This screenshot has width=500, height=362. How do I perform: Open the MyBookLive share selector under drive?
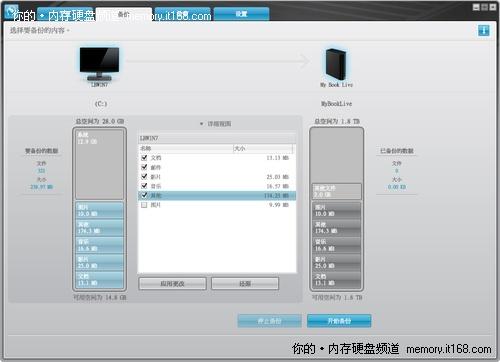tap(336, 104)
